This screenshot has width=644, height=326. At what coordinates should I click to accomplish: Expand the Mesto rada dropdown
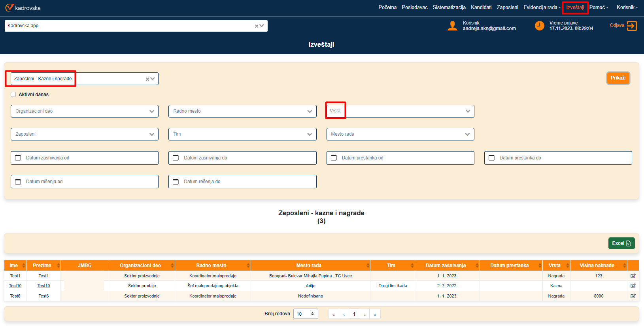point(467,134)
